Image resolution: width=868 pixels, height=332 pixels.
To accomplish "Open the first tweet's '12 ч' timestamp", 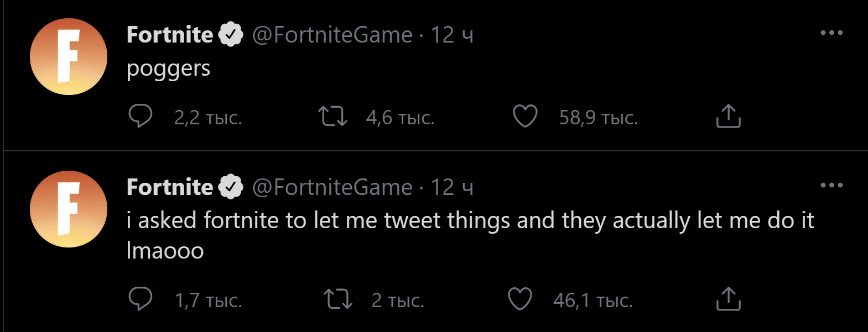I will point(452,35).
